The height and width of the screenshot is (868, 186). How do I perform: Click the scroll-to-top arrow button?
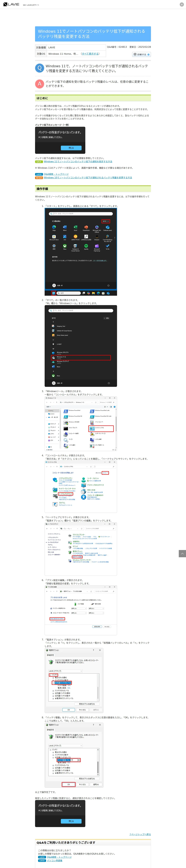click(x=182, y=553)
